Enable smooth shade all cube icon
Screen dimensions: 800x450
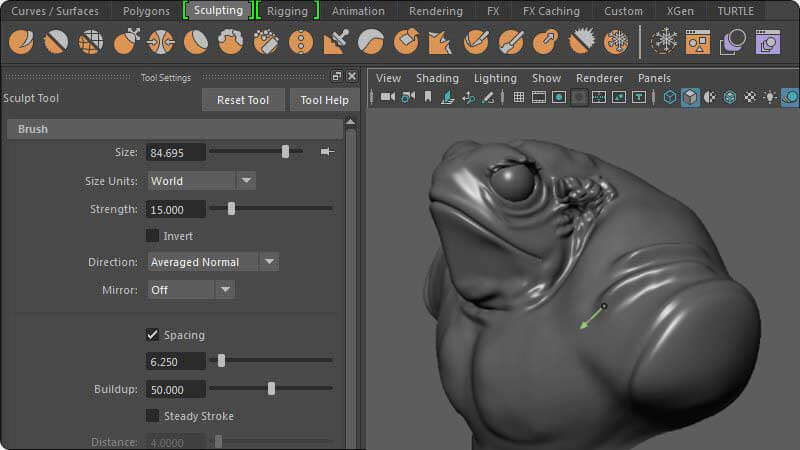pos(690,97)
